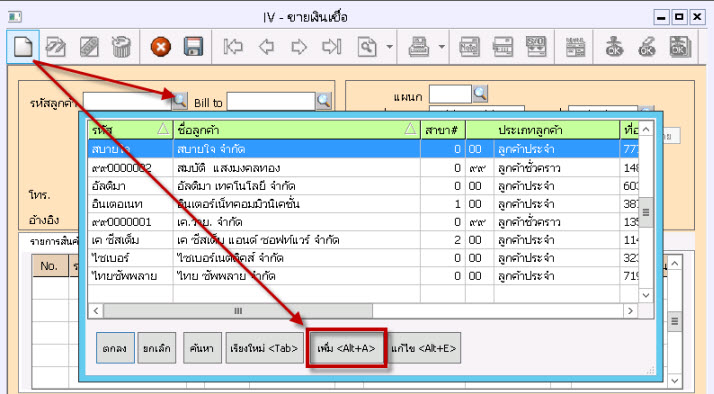Click the สาขา# column header
Image resolution: width=714 pixels, height=394 pixels.
tap(443, 130)
